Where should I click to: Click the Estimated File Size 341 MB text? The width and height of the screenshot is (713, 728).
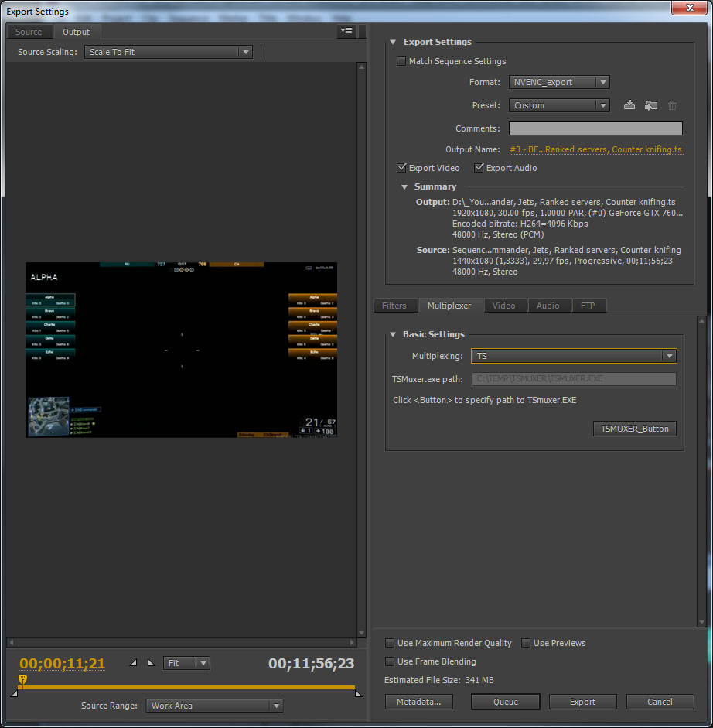pos(439,680)
